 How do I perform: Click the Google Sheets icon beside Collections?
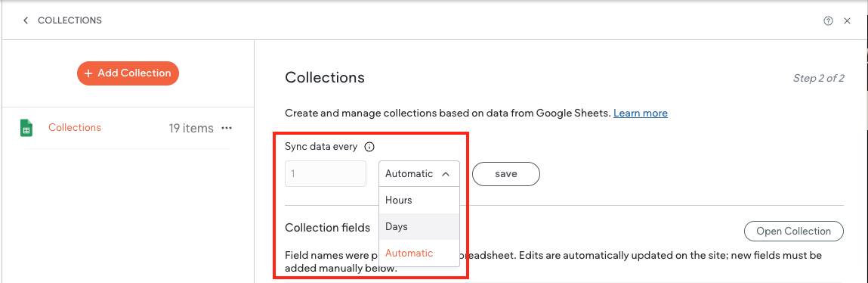pos(26,128)
